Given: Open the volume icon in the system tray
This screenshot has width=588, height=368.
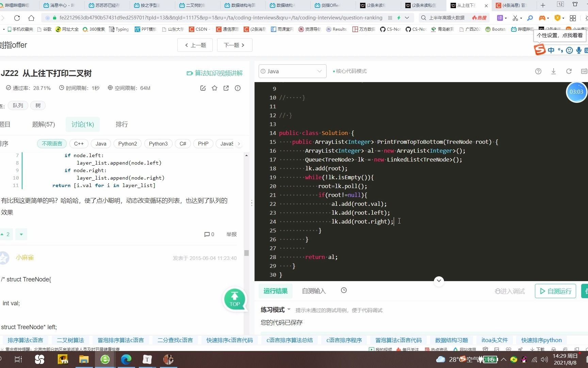Looking at the screenshot, I should pos(544,359).
